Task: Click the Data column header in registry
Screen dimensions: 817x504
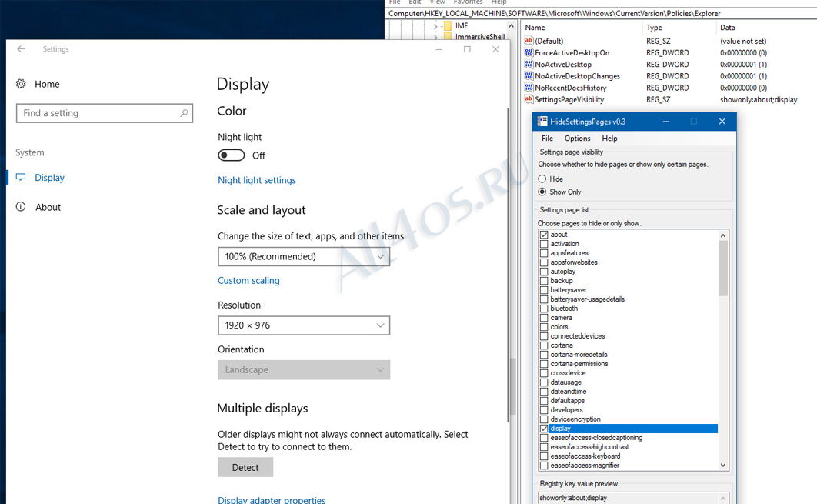Action: (728, 28)
